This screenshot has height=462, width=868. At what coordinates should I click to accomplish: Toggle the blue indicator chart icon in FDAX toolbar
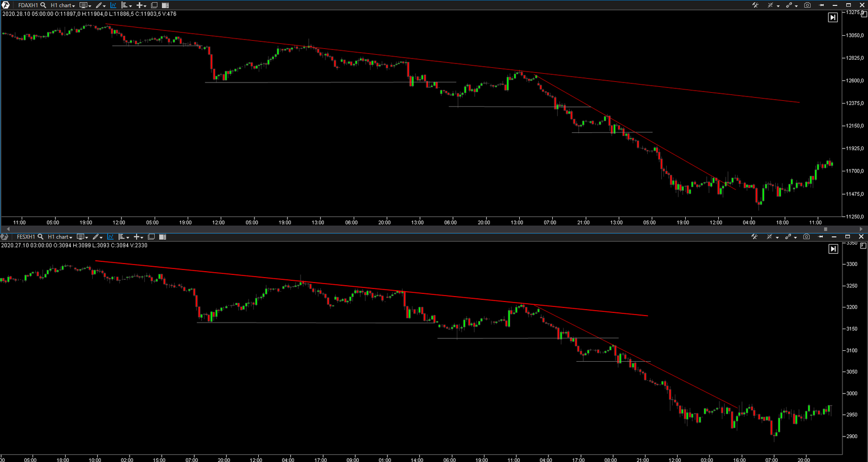click(x=113, y=5)
